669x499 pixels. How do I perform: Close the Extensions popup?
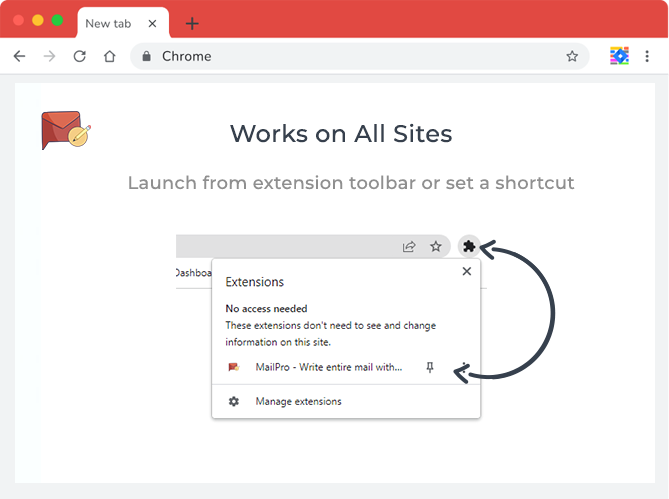(x=466, y=271)
